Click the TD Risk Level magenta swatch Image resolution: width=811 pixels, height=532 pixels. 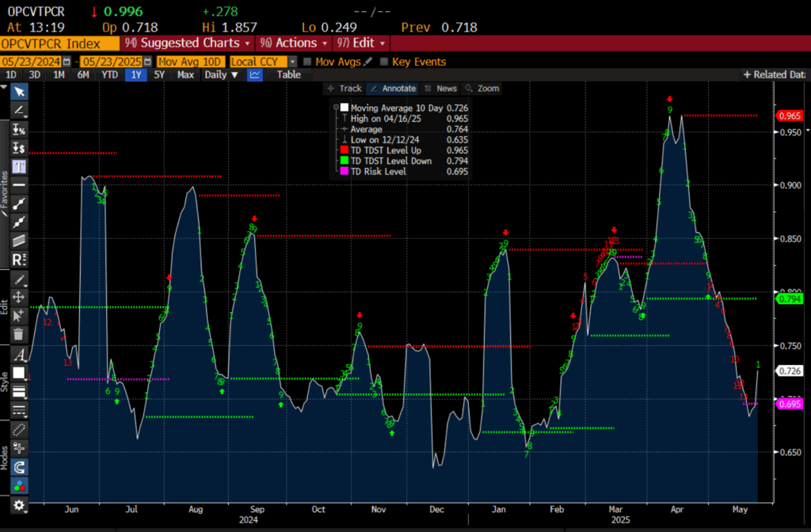click(x=344, y=171)
